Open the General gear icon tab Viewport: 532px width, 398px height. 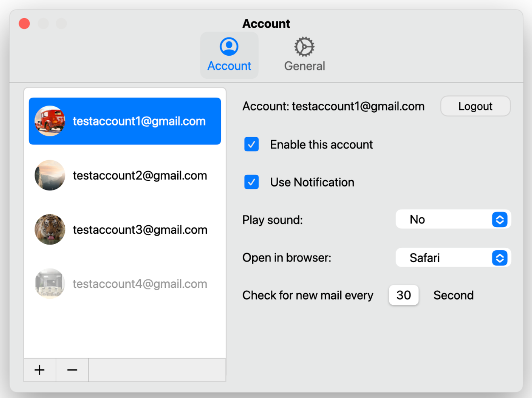[x=304, y=47]
